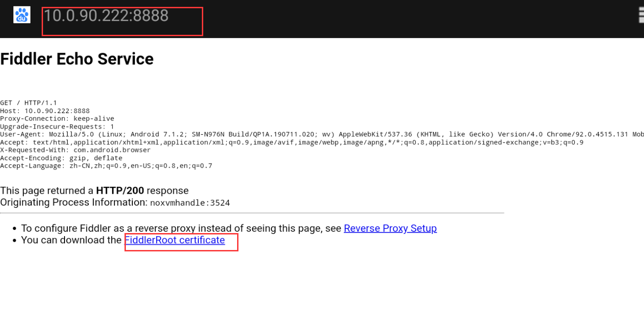Click the Fiddler Echo Service heading
Viewport: 644px width, 310px height.
[x=77, y=59]
